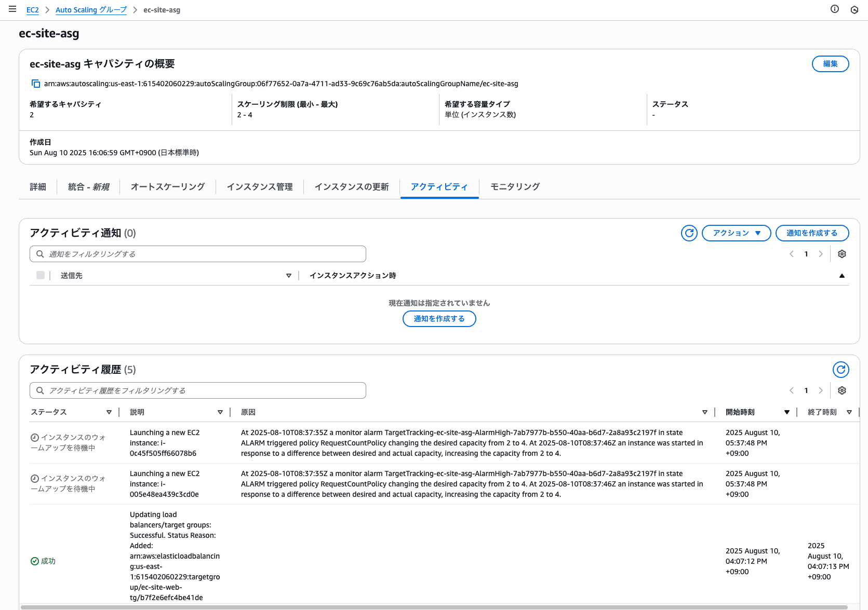Image resolution: width=868 pixels, height=610 pixels.
Task: Focus the activity history filter field
Action: coord(198,390)
